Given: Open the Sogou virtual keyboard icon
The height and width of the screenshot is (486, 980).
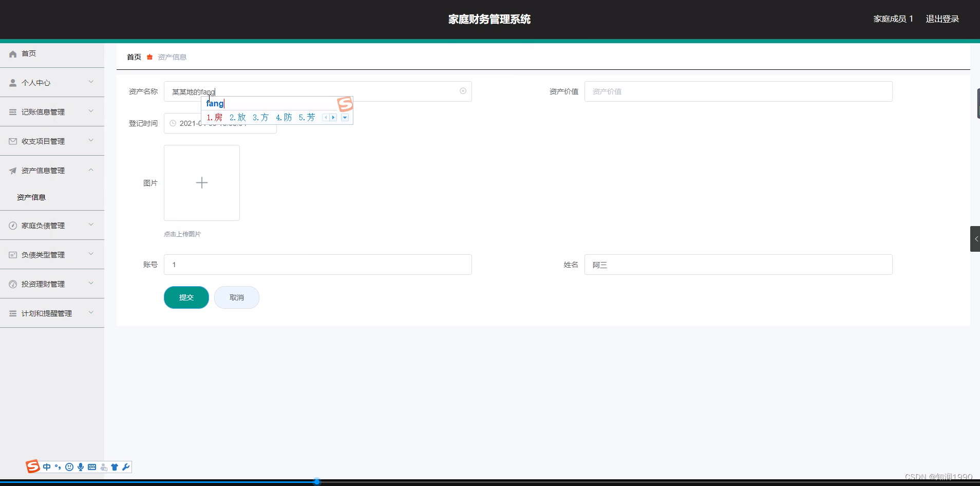Looking at the screenshot, I should point(92,467).
